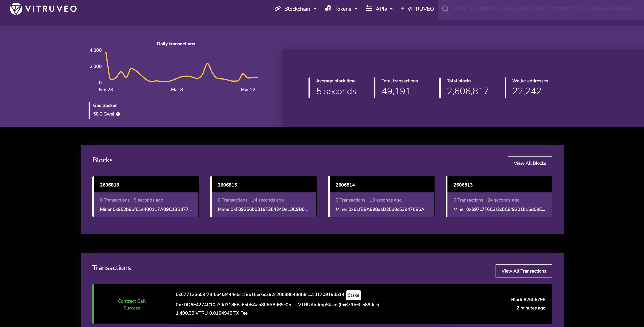Image resolution: width=644 pixels, height=327 pixels.
Task: Click the search magnifier icon
Action: pos(445,9)
